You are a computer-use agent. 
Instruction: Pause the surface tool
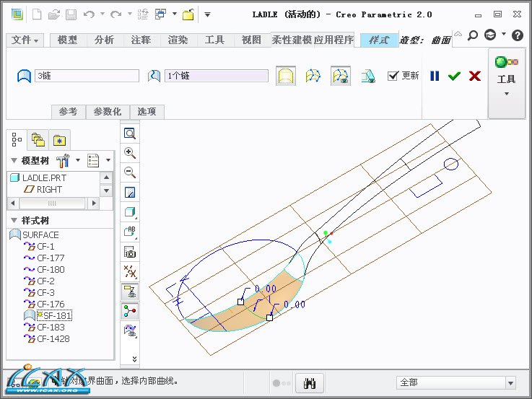pos(435,76)
